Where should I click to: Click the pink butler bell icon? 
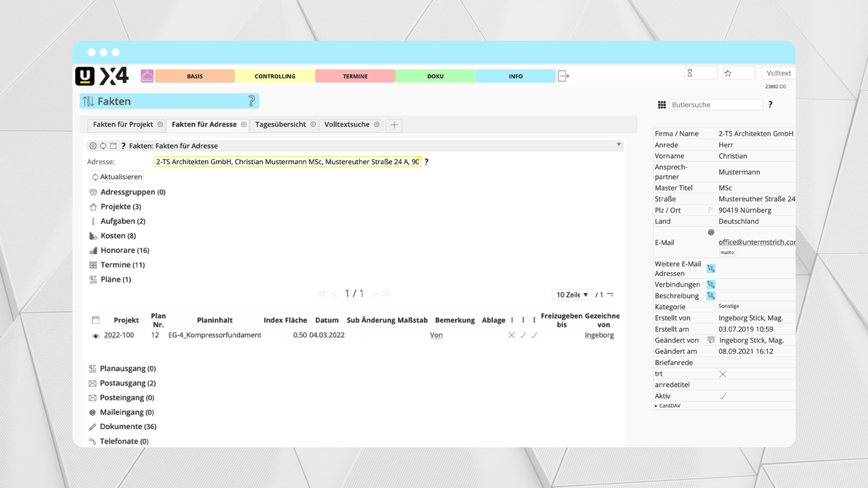[x=147, y=76]
